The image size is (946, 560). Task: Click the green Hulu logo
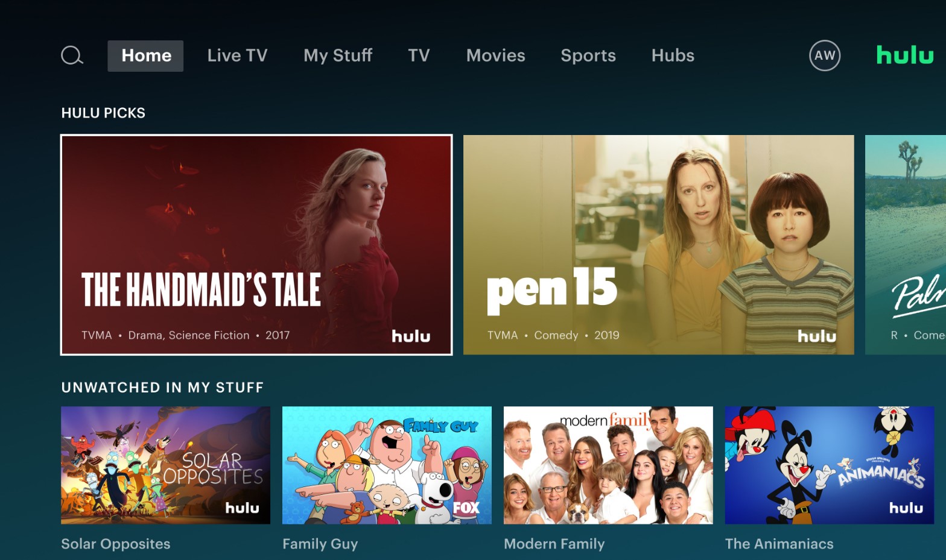[904, 55]
